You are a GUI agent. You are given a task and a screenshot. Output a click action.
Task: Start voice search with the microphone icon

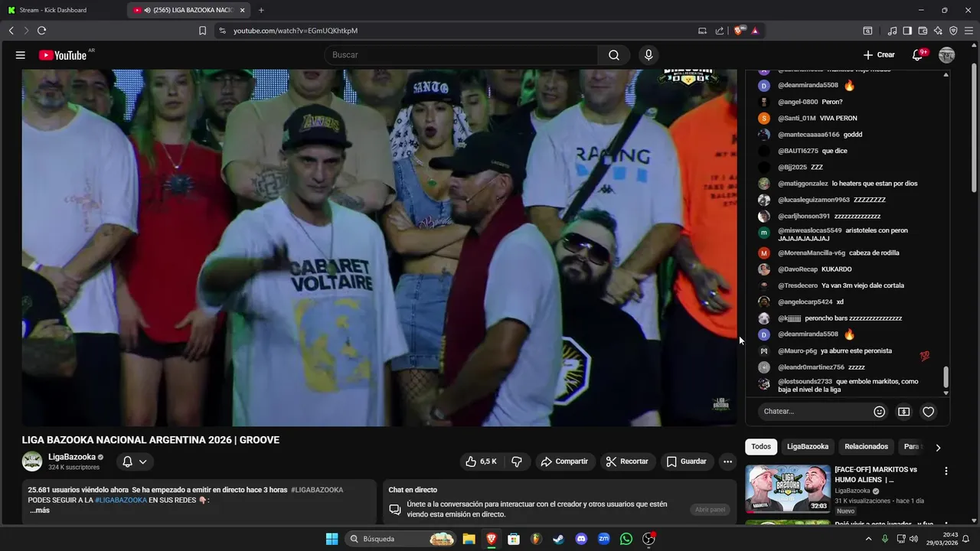[x=648, y=55]
